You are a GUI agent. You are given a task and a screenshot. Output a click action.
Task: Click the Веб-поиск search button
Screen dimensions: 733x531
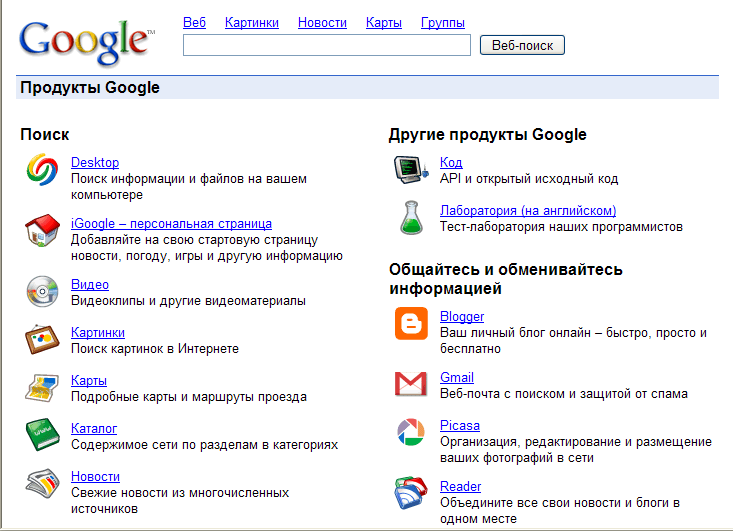point(522,45)
